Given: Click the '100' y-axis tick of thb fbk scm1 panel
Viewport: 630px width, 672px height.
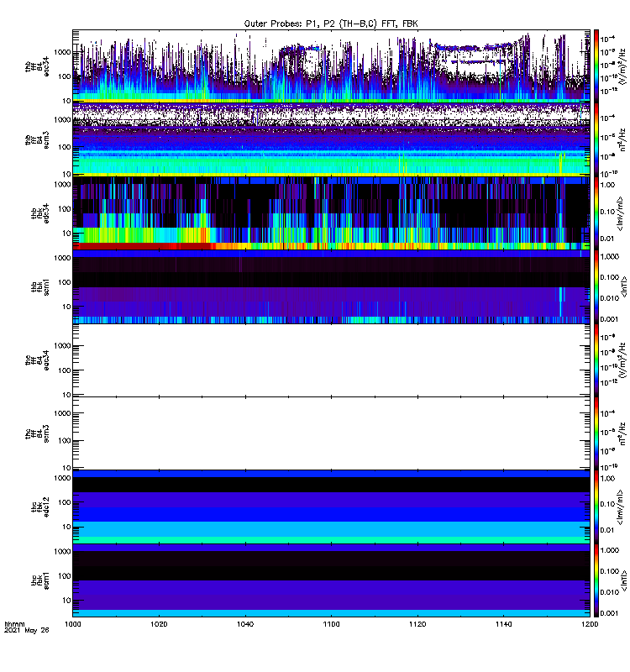Looking at the screenshot, I should tap(65, 282).
